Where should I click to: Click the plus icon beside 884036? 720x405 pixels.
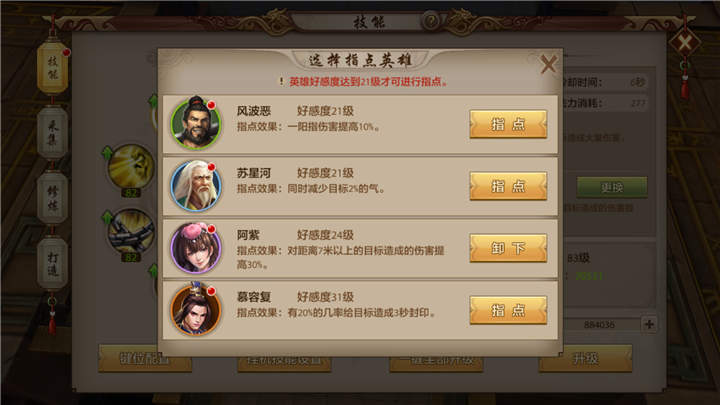(x=649, y=324)
